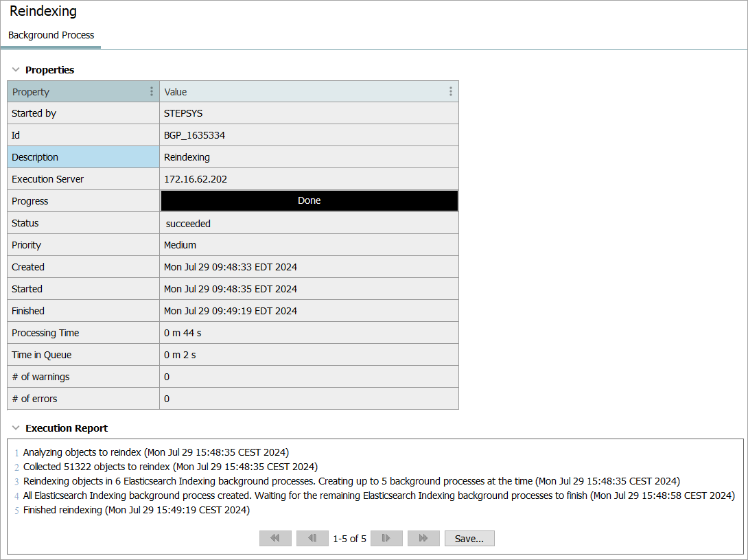
Task: Collapse the Execution Report section
Action: 16,428
